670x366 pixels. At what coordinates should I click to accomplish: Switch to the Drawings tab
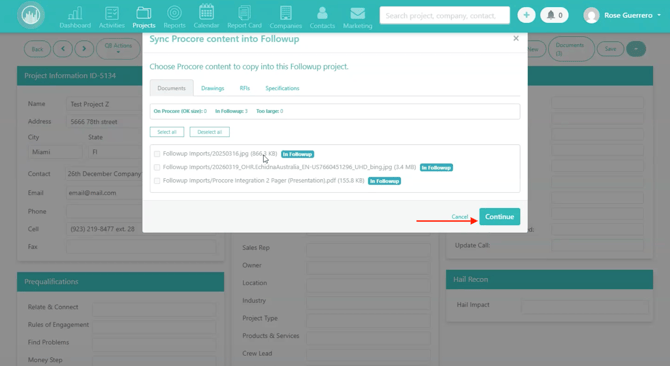click(212, 88)
